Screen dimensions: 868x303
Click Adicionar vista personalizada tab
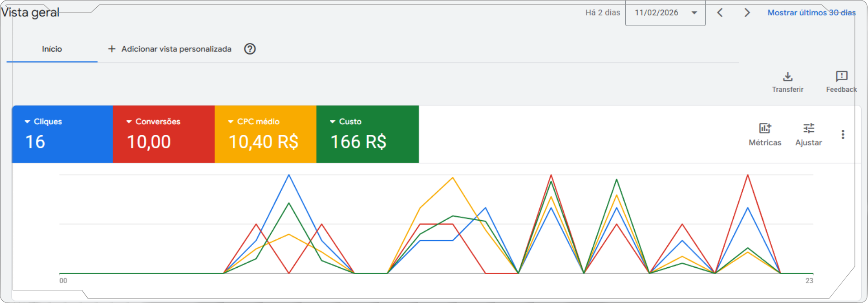coord(170,49)
